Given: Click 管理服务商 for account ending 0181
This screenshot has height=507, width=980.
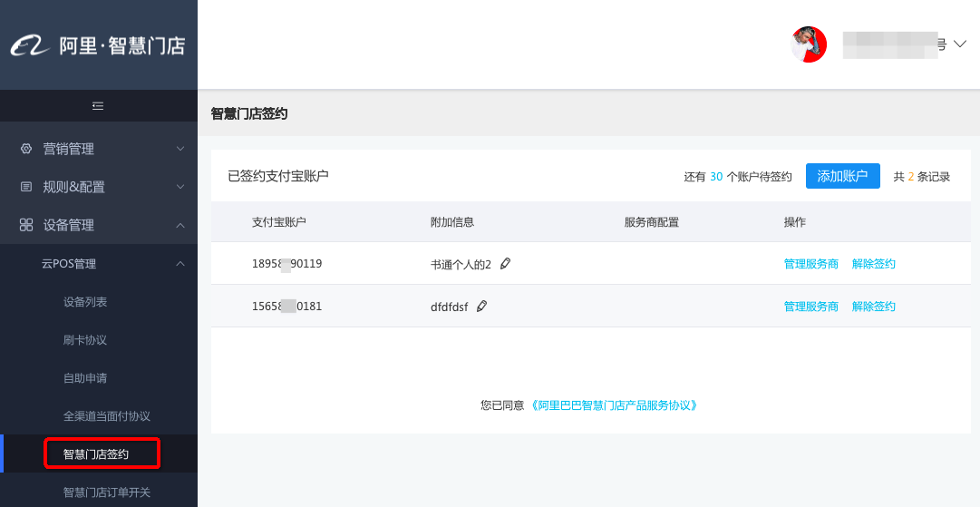Looking at the screenshot, I should [811, 307].
